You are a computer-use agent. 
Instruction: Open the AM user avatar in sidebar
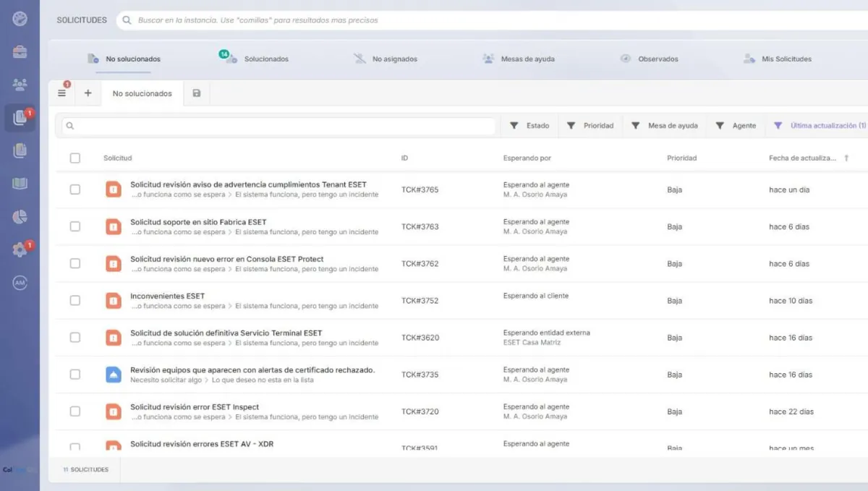pos(20,283)
